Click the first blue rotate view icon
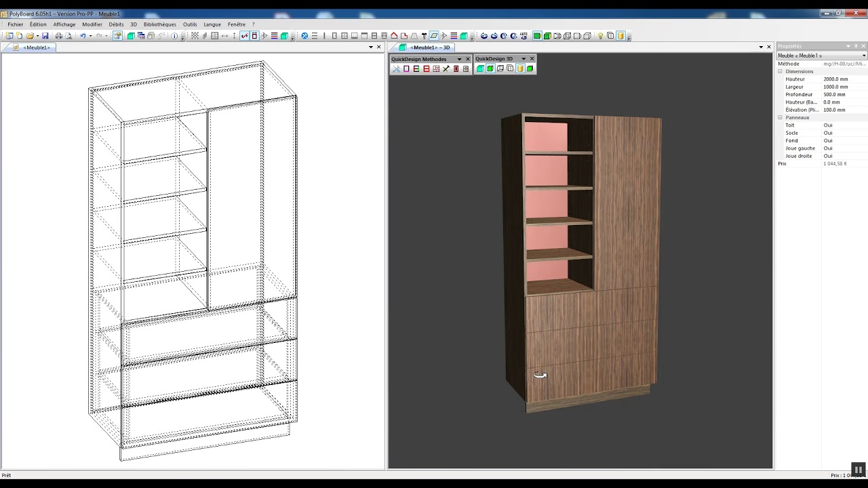This screenshot has height=488, width=868. click(484, 36)
